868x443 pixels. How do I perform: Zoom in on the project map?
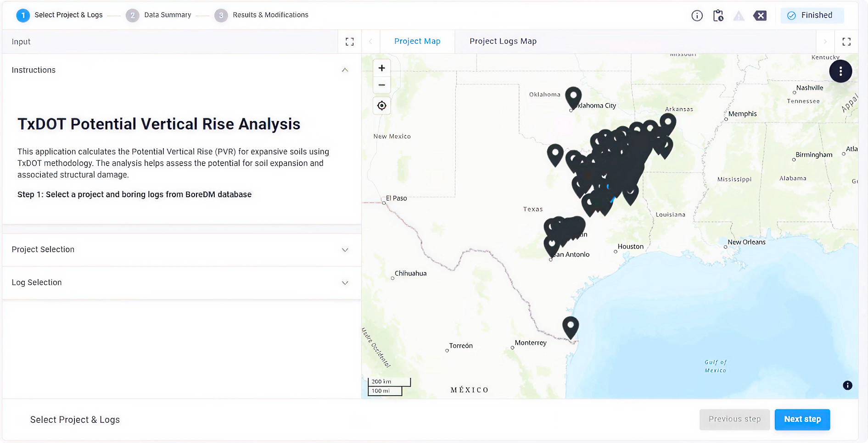[x=381, y=68]
